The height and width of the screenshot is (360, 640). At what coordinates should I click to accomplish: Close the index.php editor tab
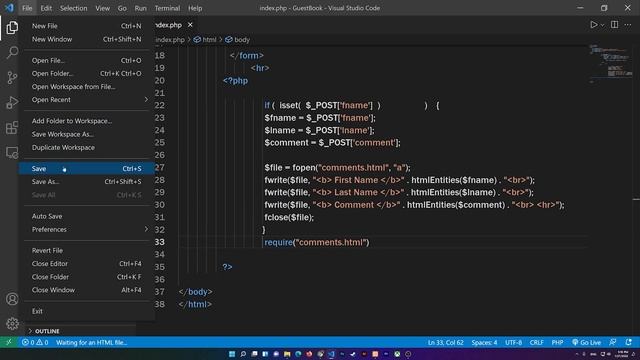[190, 25]
